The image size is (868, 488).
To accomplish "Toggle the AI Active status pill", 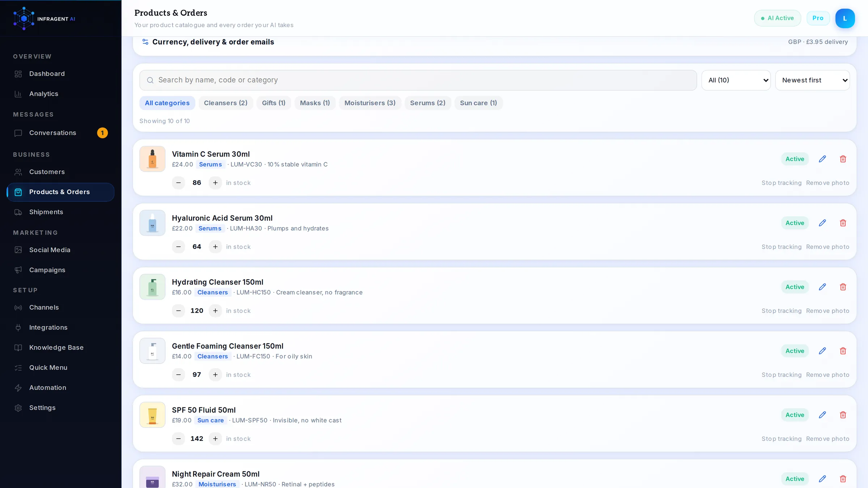I will (777, 18).
